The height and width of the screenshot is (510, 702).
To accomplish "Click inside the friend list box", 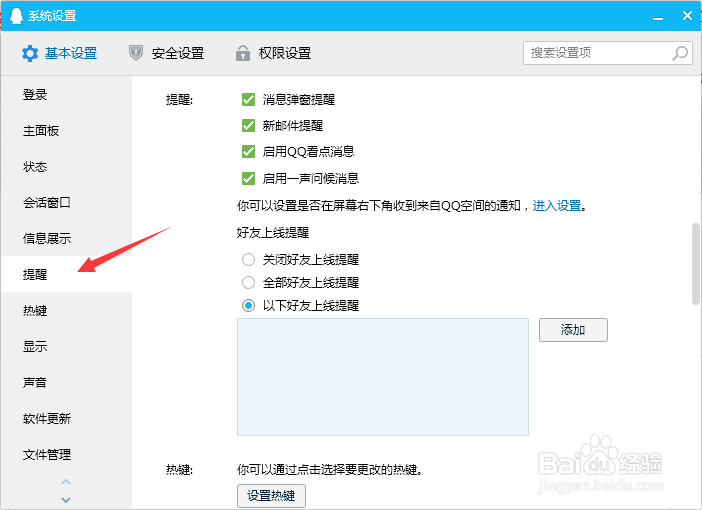I will [x=383, y=377].
